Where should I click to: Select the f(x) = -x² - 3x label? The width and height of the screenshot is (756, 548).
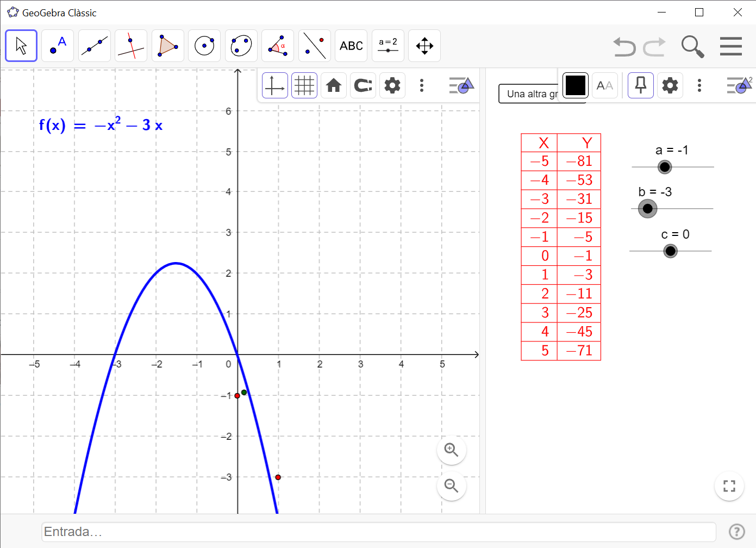pyautogui.click(x=101, y=125)
